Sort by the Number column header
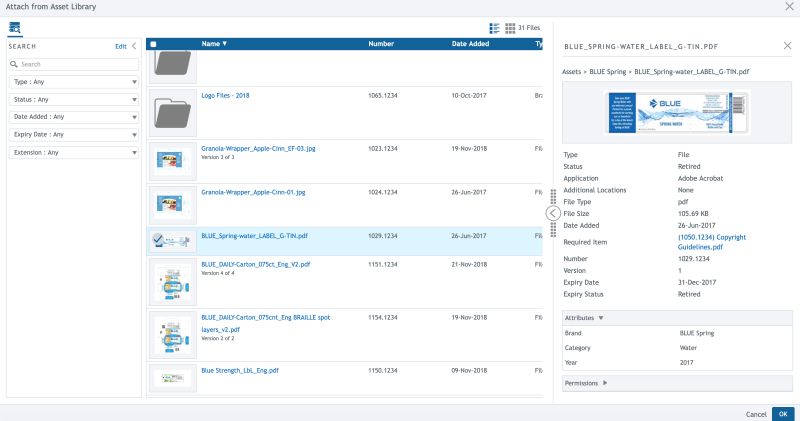 pos(381,44)
